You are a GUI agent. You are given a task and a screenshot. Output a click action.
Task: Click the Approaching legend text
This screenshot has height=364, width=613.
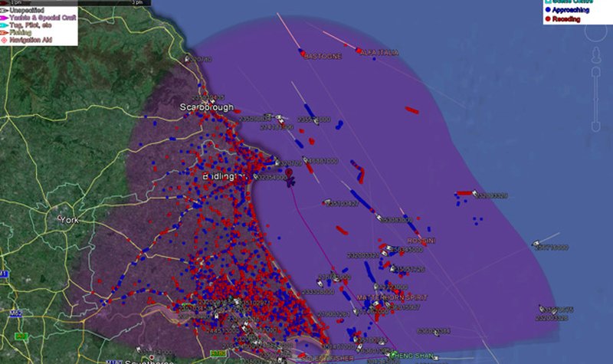click(571, 10)
